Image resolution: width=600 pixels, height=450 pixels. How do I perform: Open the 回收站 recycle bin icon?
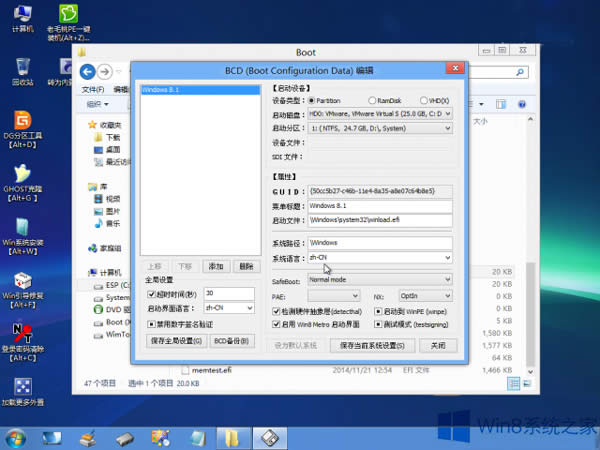21,68
